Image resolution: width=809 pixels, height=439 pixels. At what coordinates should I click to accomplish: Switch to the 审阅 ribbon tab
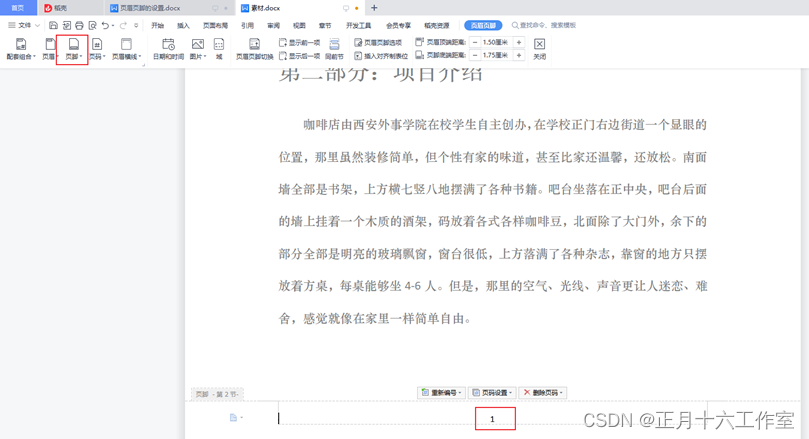click(x=273, y=25)
